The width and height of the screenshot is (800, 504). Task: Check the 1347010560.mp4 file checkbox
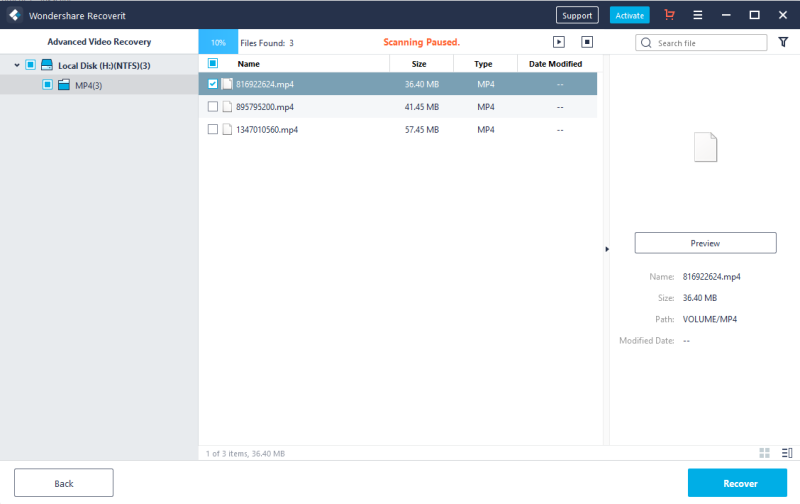click(x=213, y=129)
